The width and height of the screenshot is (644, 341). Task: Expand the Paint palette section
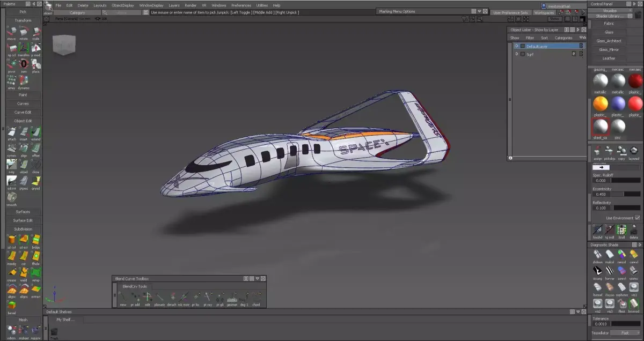(x=23, y=95)
